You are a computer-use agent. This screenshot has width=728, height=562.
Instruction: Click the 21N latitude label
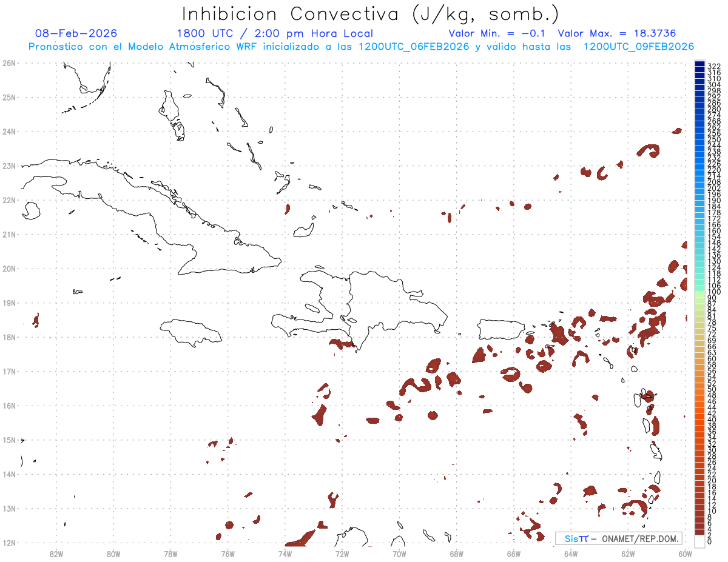click(8, 234)
